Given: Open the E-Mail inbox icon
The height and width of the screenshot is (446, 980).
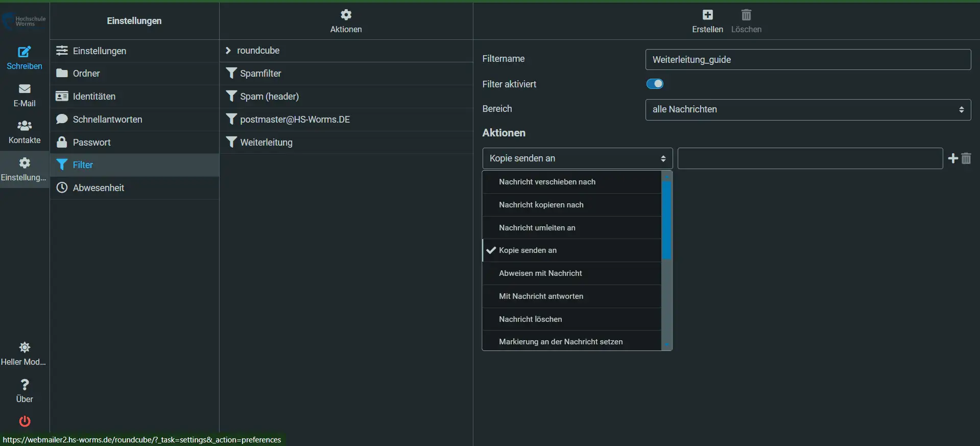Looking at the screenshot, I should point(24,89).
